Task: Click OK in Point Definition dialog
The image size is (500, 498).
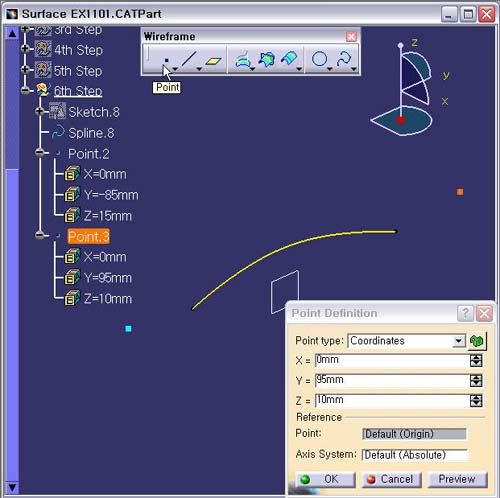Action: pyautogui.click(x=325, y=479)
